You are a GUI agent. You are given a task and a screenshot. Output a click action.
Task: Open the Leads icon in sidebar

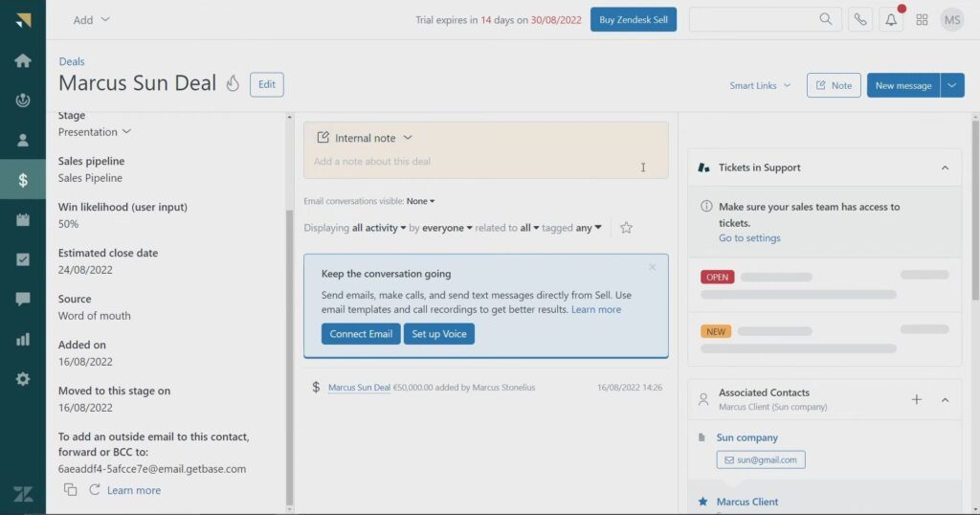[x=23, y=100]
